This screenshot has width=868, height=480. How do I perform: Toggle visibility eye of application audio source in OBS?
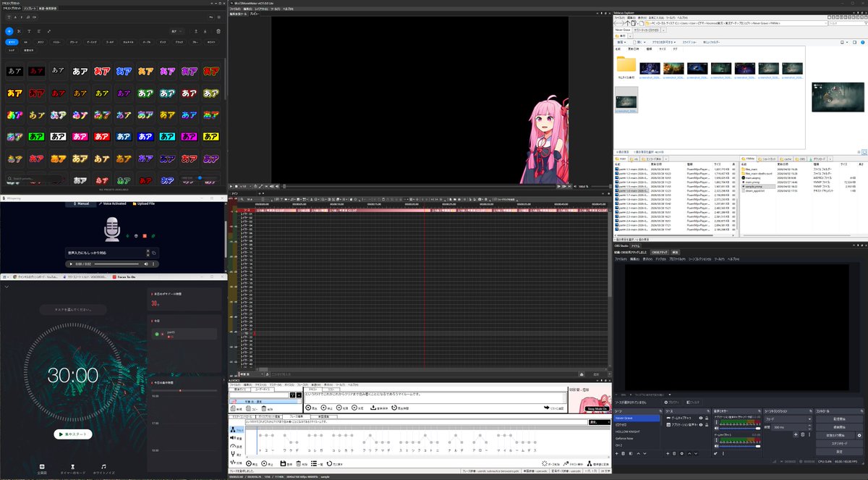click(701, 425)
